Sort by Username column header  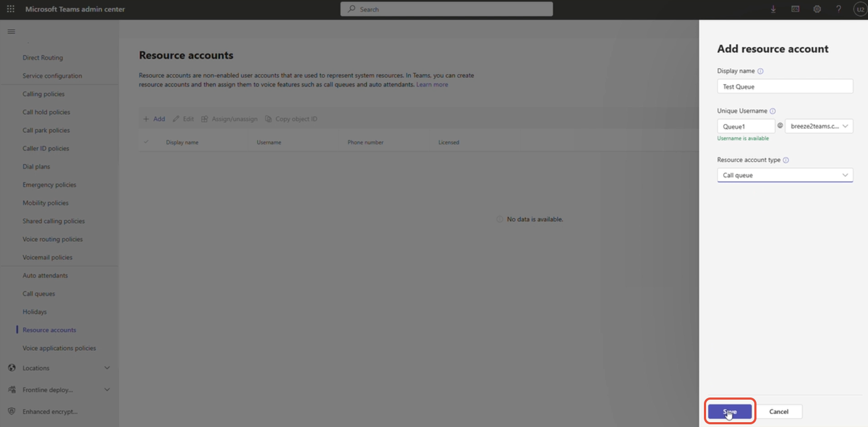269,143
